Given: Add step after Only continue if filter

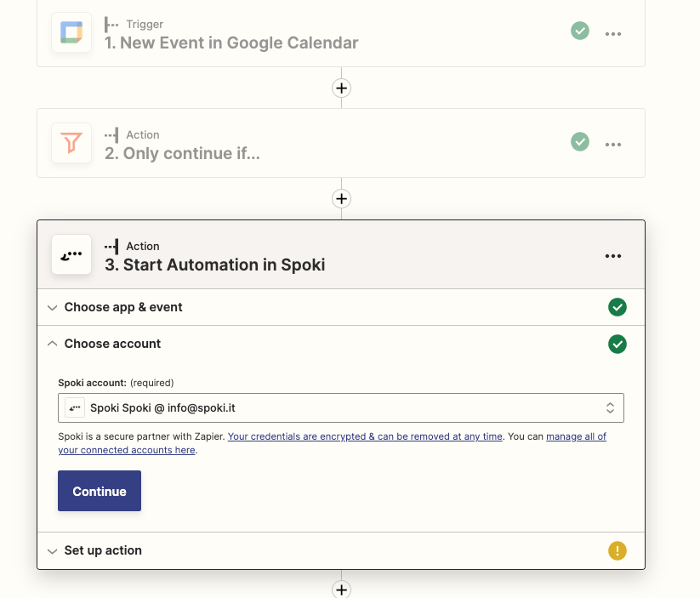Looking at the screenshot, I should coord(341,199).
